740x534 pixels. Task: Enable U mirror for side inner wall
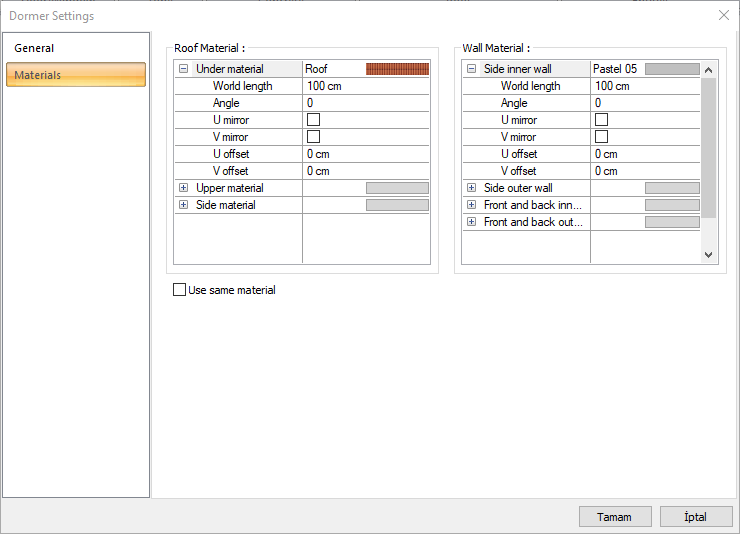pyautogui.click(x=601, y=120)
